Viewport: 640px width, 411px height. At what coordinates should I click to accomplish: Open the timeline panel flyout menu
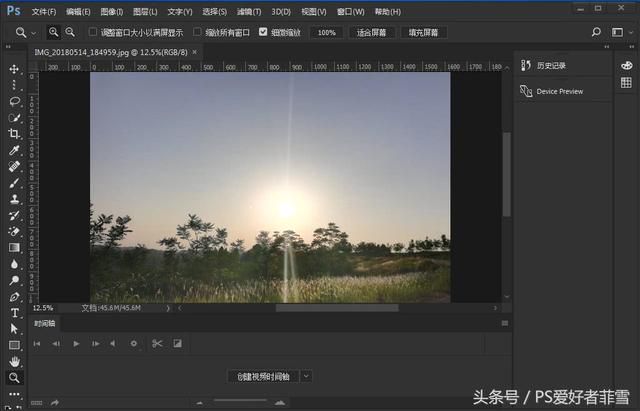click(505, 323)
